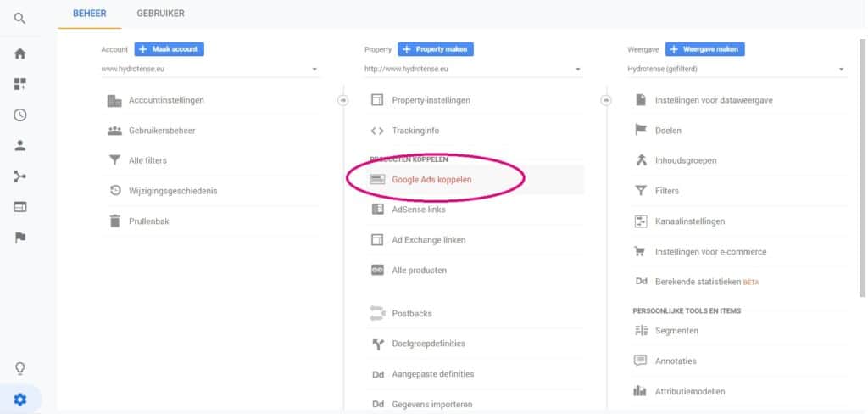The height and width of the screenshot is (414, 868).
Task: Click the search magnifier icon in sidebar
Action: [19, 18]
